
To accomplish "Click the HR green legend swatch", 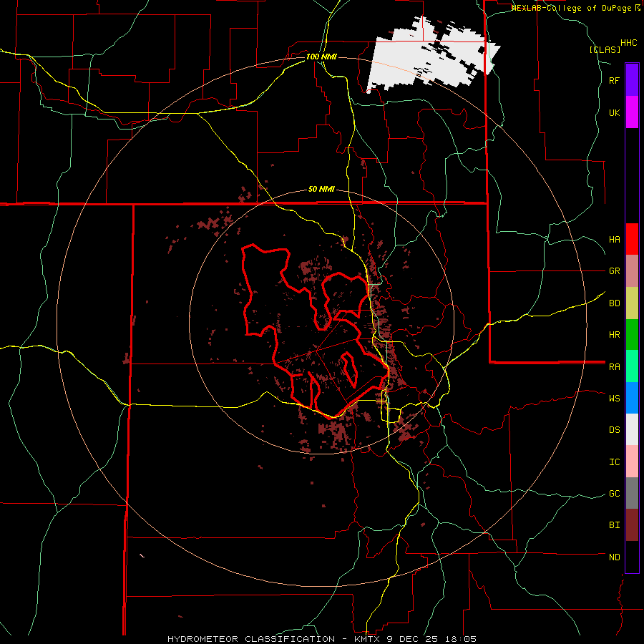I will tap(632, 335).
